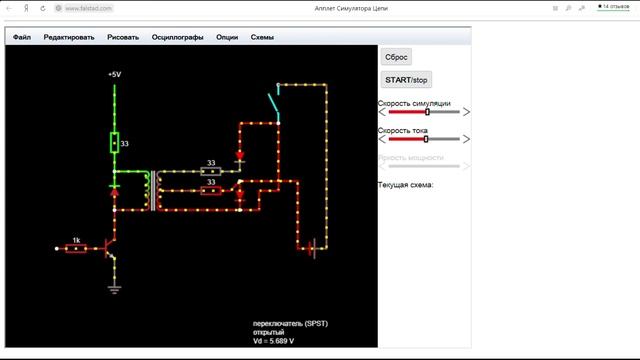The height and width of the screenshot is (360, 640).
Task: Select the red 33 resistor on the lower secondary
Action: point(211,191)
